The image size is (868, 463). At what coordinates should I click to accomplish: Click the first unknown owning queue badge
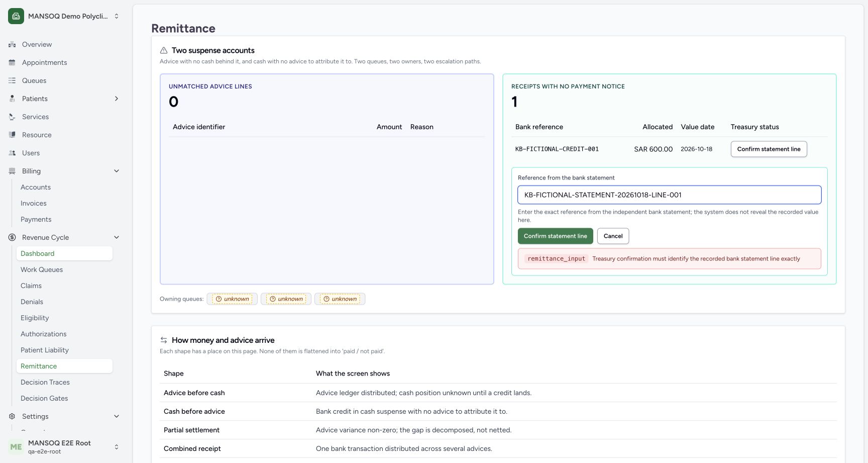pyautogui.click(x=232, y=299)
